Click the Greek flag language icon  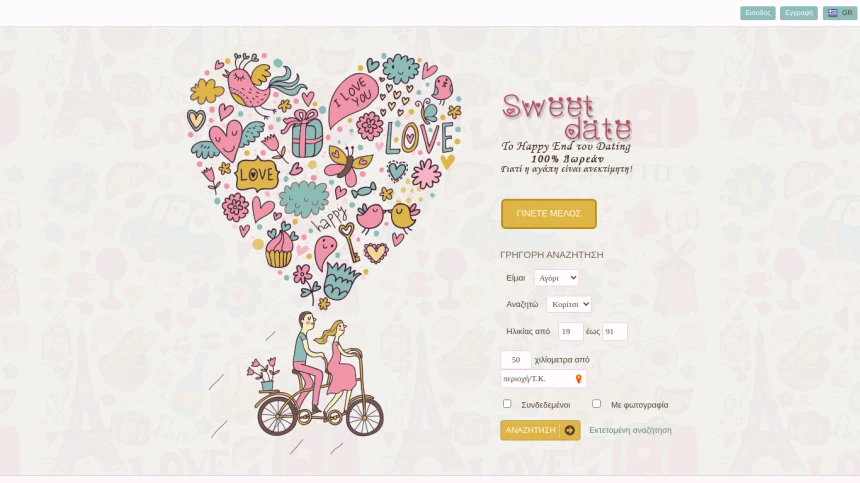pos(833,13)
